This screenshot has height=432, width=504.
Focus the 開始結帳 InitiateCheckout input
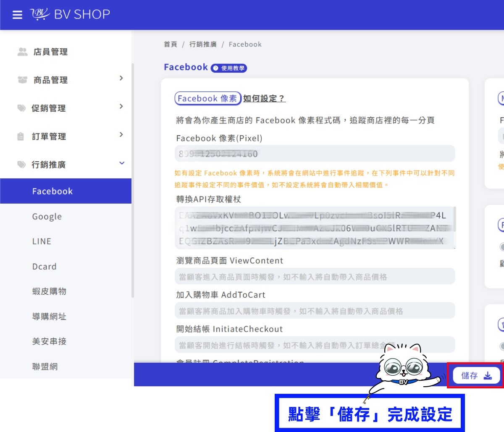tap(315, 345)
